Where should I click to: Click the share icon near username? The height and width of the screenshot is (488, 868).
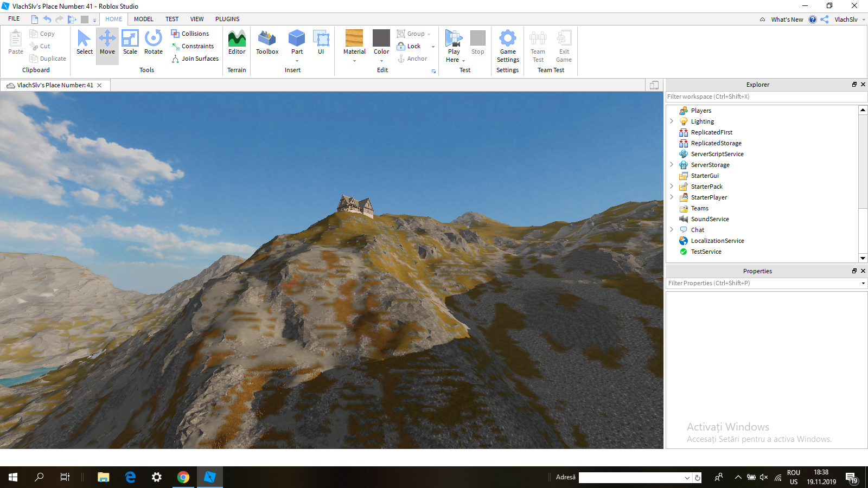click(825, 20)
